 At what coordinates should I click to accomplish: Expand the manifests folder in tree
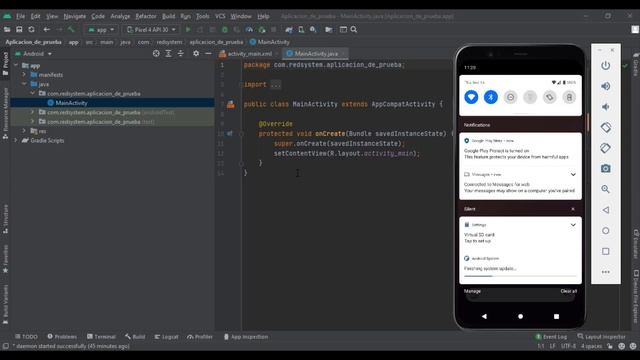coord(24,75)
